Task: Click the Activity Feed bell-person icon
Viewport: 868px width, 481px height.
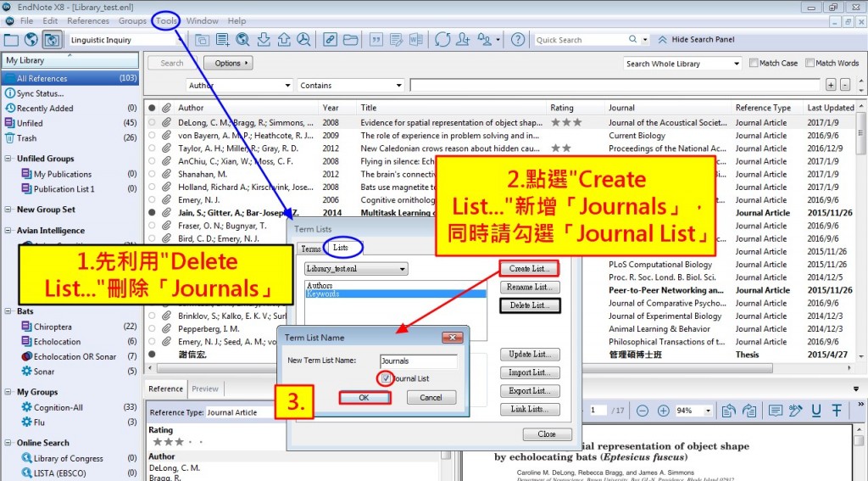Action: pos(485,40)
